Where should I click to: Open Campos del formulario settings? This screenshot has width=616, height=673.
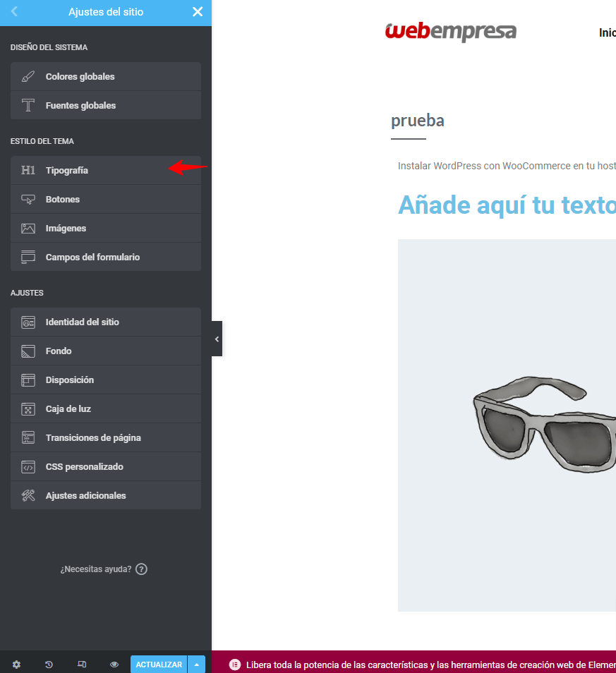(x=106, y=257)
